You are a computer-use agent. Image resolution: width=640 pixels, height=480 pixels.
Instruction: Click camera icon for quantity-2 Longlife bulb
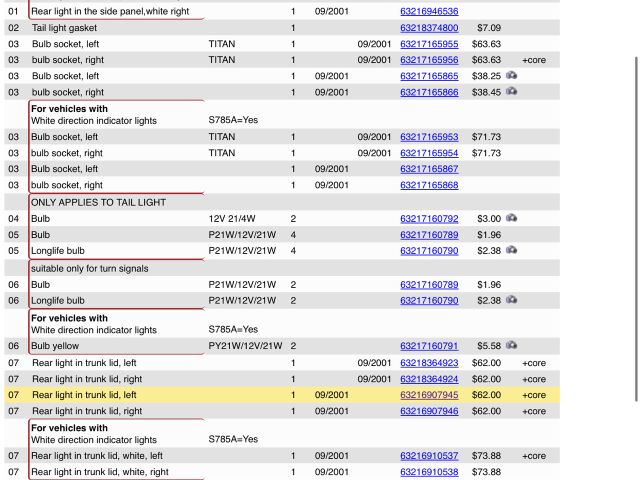click(x=511, y=300)
